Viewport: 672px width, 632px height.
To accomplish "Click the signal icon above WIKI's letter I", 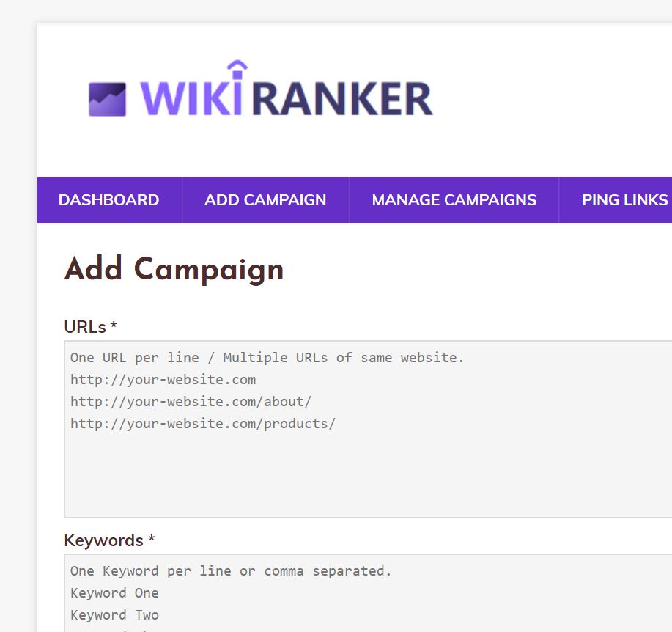I will click(x=237, y=69).
